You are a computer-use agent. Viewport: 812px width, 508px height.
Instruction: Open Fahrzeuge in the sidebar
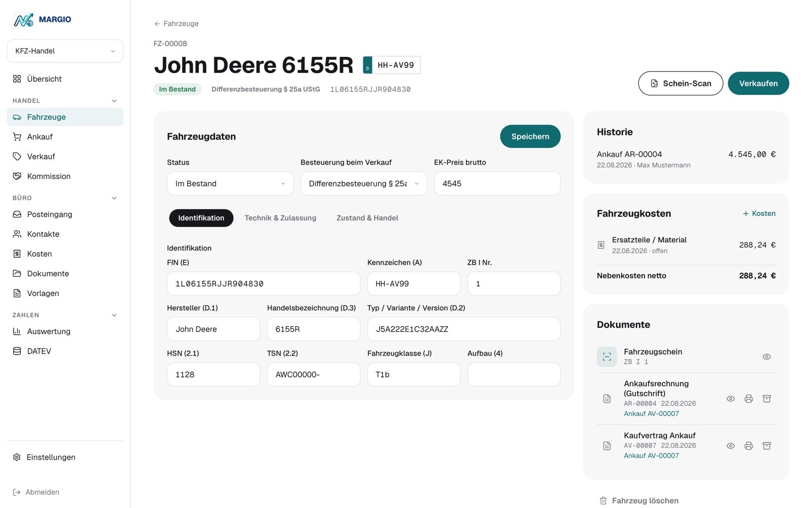[x=65, y=117]
